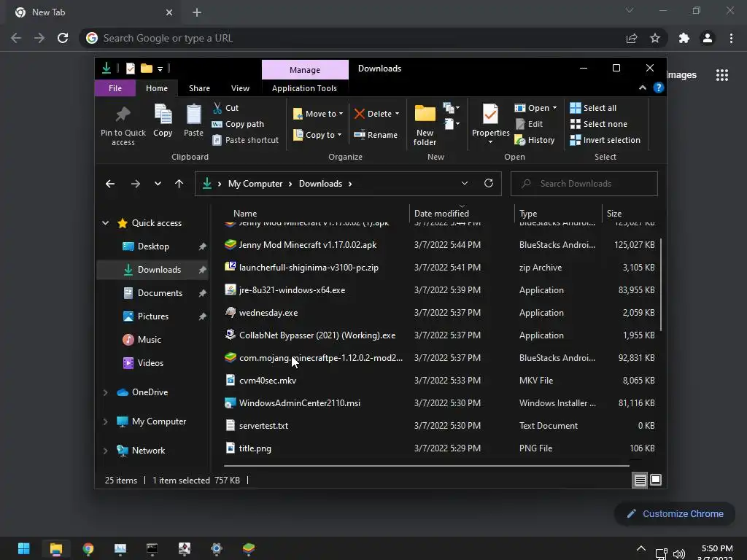747x560 pixels.
Task: Switch to large icons view layout
Action: click(x=656, y=480)
